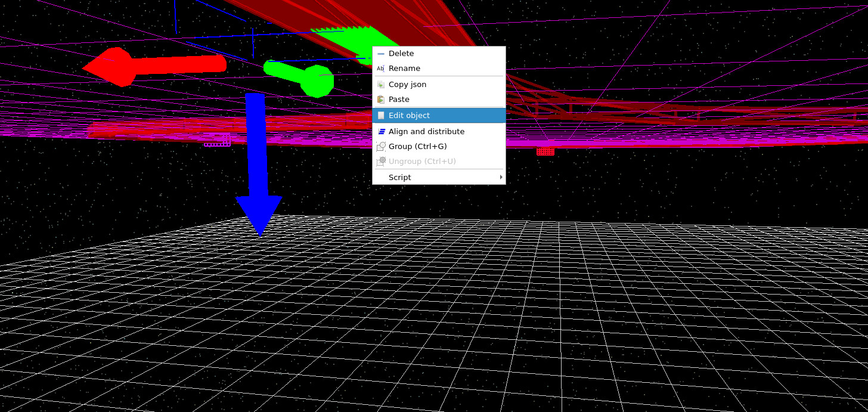Click the Align and distribute bars icon

[381, 131]
